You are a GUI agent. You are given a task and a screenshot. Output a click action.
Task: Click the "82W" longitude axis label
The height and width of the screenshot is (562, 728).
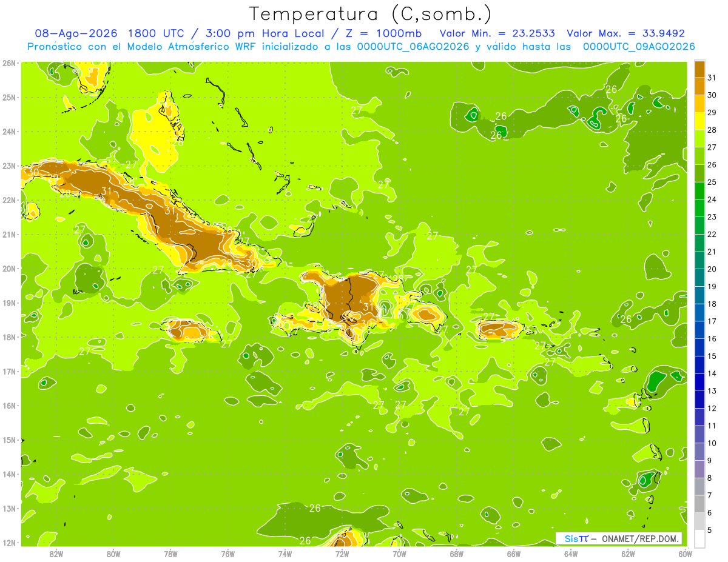[x=56, y=554]
